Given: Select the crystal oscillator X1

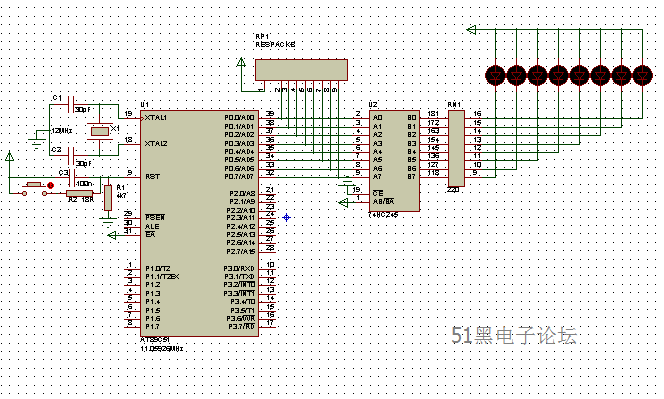Looking at the screenshot, I should 100,131.
